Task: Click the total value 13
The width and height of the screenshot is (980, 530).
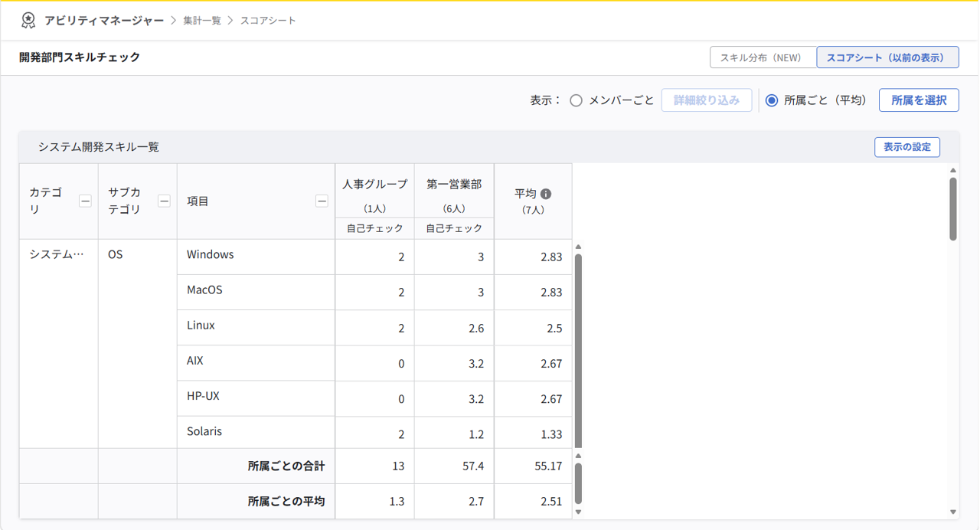Action: coord(397,466)
